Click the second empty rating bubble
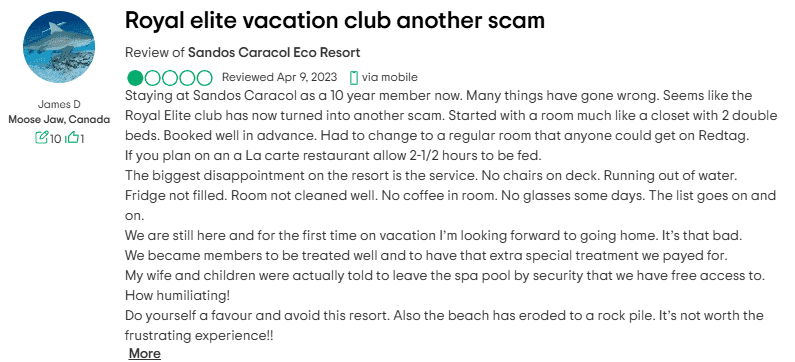This screenshot has height=362, width=795. tap(153, 78)
